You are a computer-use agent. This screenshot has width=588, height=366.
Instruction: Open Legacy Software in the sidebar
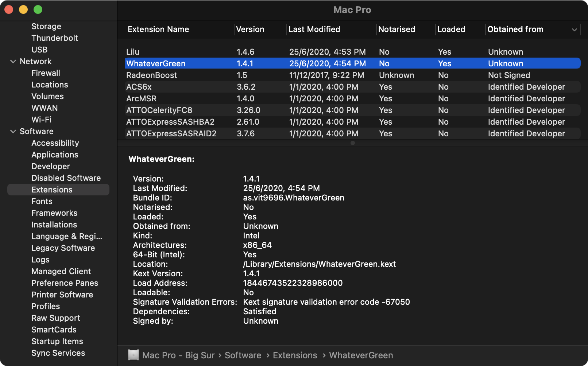pos(63,248)
